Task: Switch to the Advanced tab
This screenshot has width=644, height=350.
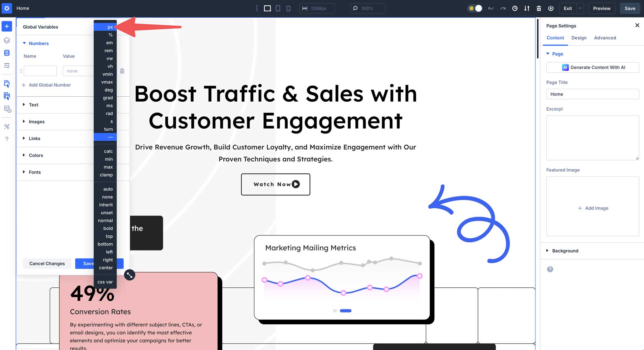Action: pyautogui.click(x=605, y=38)
